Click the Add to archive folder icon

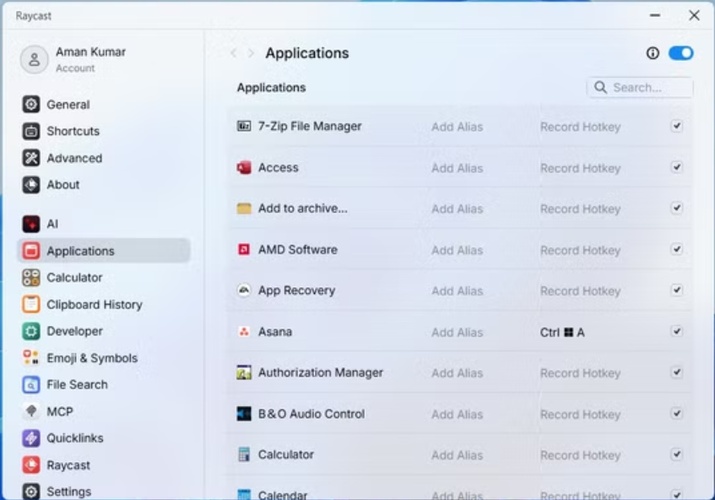(x=244, y=209)
